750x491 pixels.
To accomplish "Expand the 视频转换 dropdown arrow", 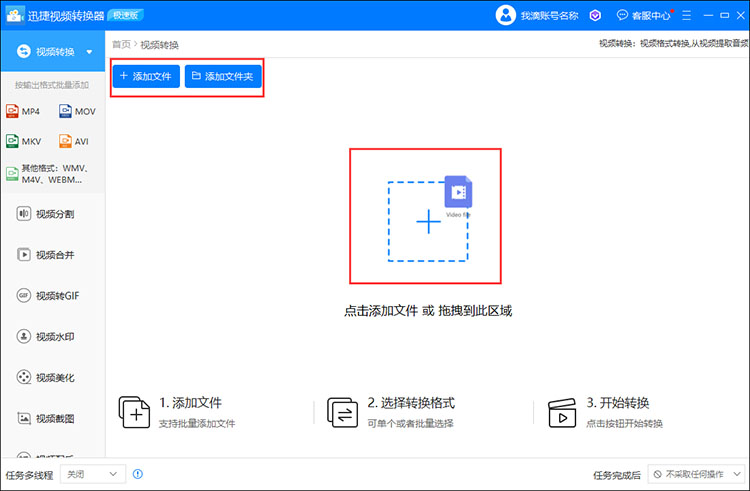I will 89,52.
